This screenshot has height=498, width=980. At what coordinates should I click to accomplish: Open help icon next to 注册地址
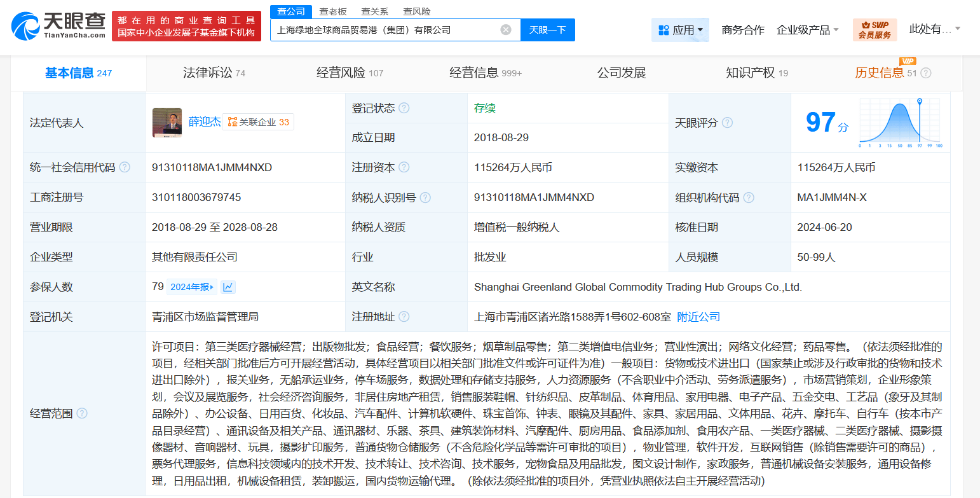coord(404,317)
